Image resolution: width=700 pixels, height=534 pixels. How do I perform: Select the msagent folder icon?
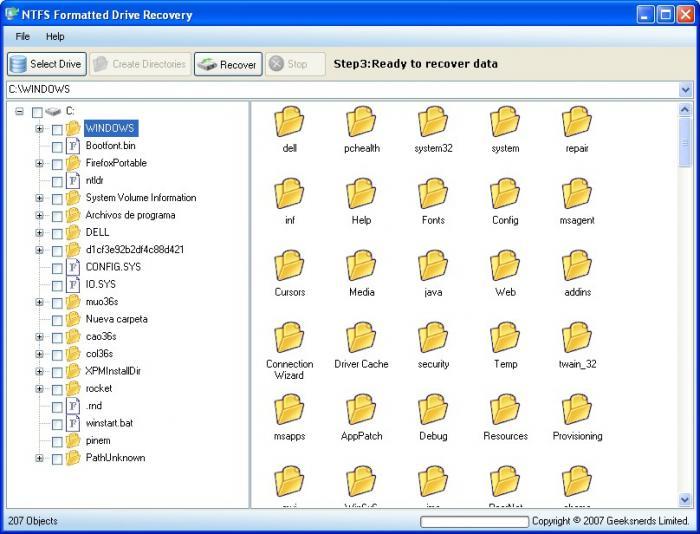577,194
